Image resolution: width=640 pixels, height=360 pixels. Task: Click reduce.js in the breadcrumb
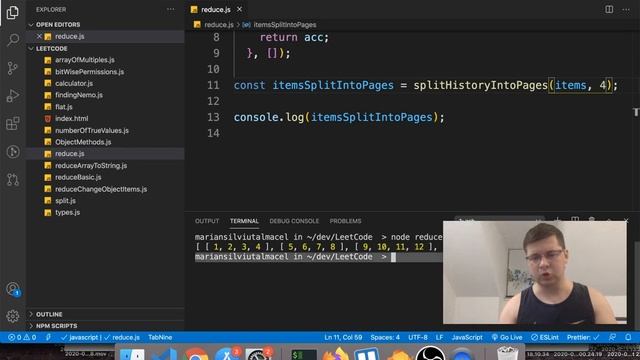point(219,25)
